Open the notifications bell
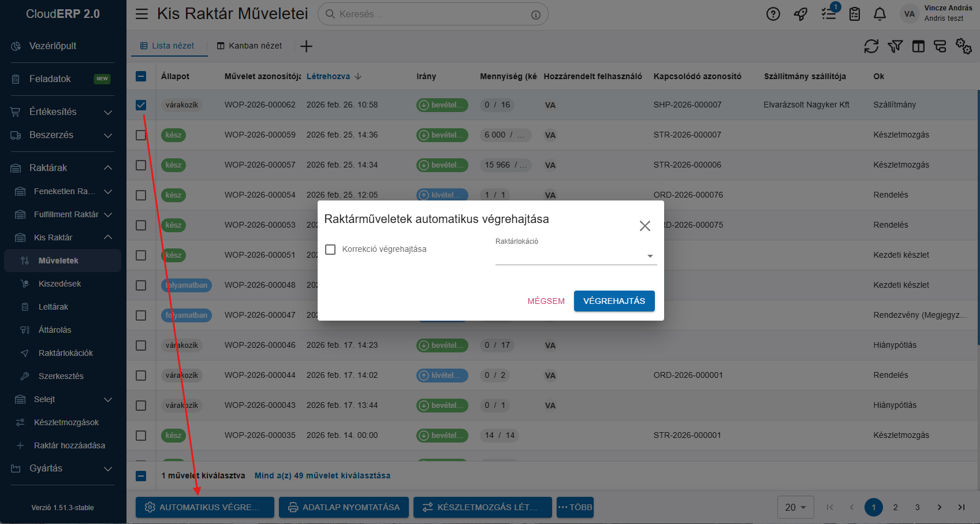Screen dimensions: 980x524 click(x=880, y=14)
